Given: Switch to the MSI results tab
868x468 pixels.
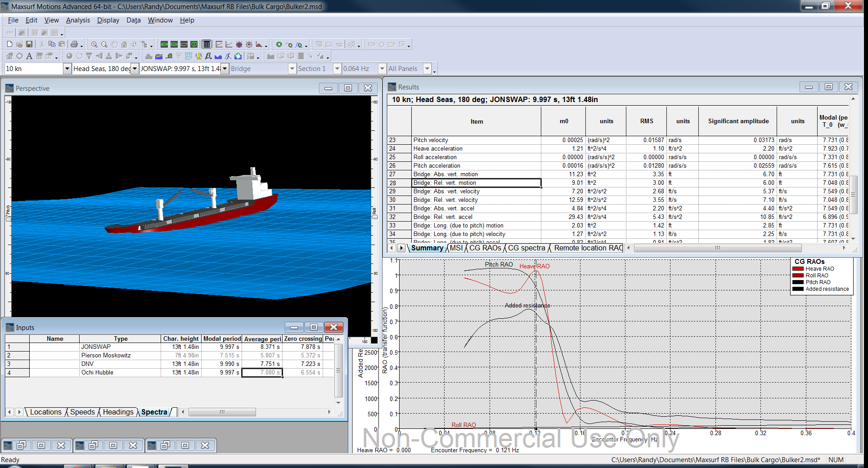Looking at the screenshot, I should click(x=456, y=248).
